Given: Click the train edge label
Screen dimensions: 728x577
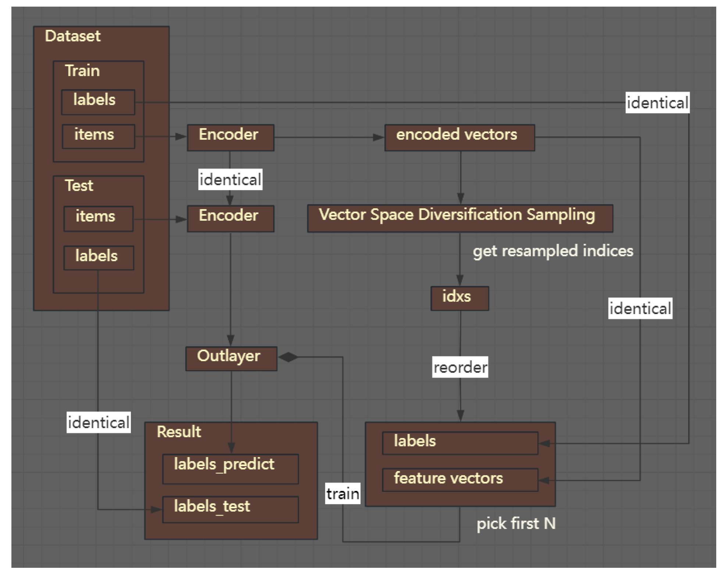Looking at the screenshot, I should tap(342, 493).
